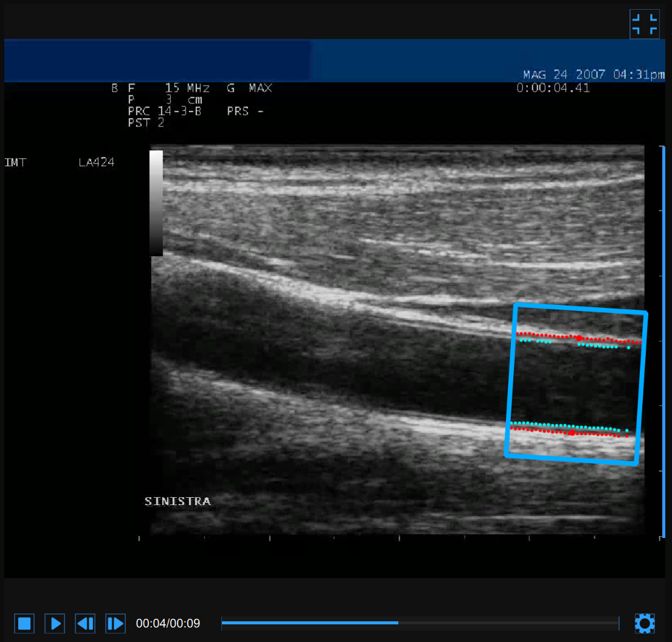The height and width of the screenshot is (642, 672).
Task: Click the 00:04/00:09 time display
Action: pyautogui.click(x=168, y=623)
